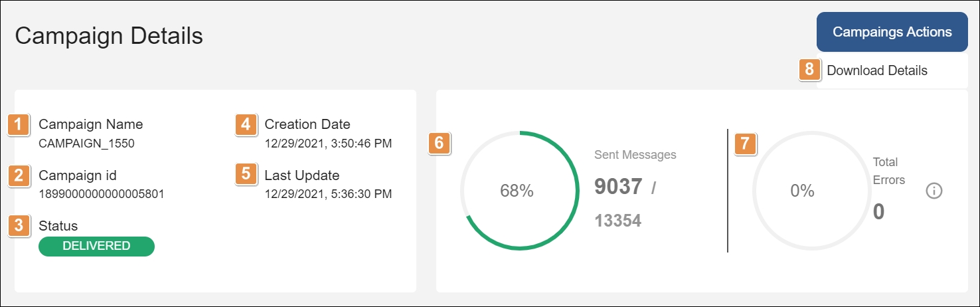
Task: Open the Campaings Actions dropdown button
Action: (x=892, y=32)
